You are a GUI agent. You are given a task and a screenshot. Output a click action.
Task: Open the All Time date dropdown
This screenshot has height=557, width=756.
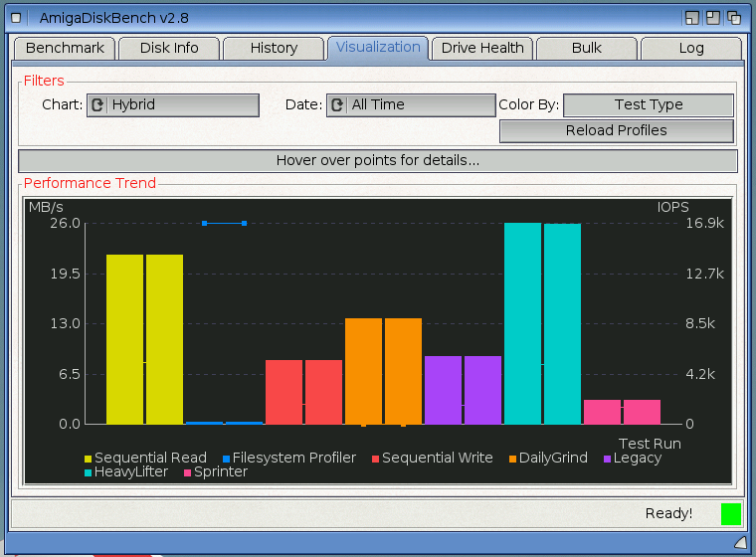pyautogui.click(x=412, y=105)
